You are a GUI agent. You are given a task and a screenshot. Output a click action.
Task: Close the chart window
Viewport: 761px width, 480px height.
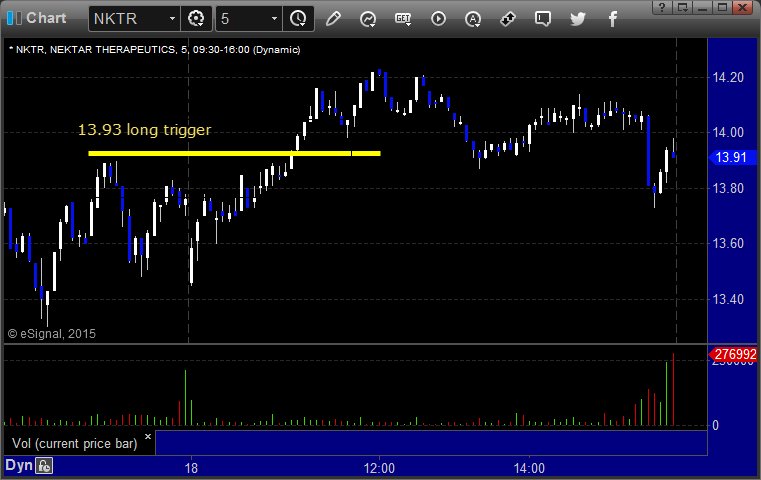click(743, 7)
